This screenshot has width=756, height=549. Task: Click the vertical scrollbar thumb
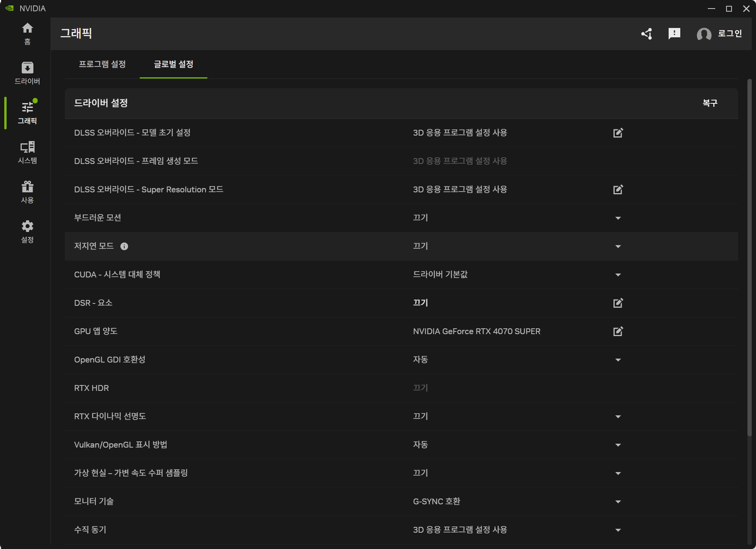[749, 257]
